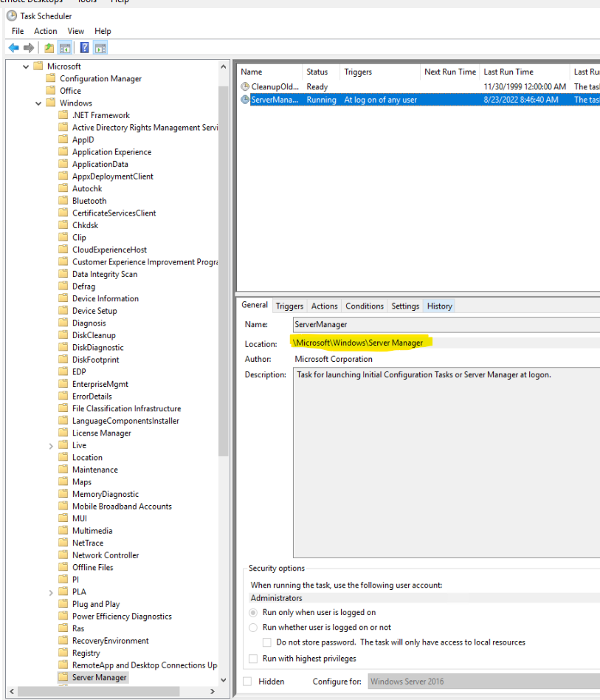Select the File Classification Infrastructure folder

pos(127,408)
